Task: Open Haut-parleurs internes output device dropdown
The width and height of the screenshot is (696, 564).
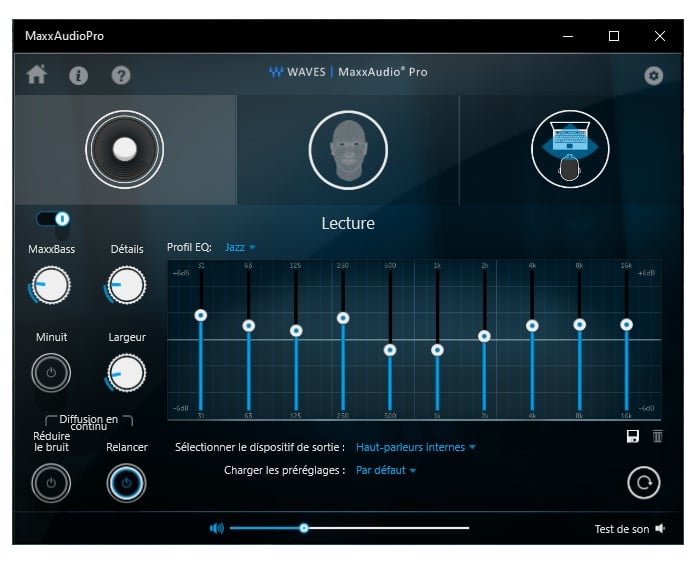Action: pyautogui.click(x=415, y=447)
